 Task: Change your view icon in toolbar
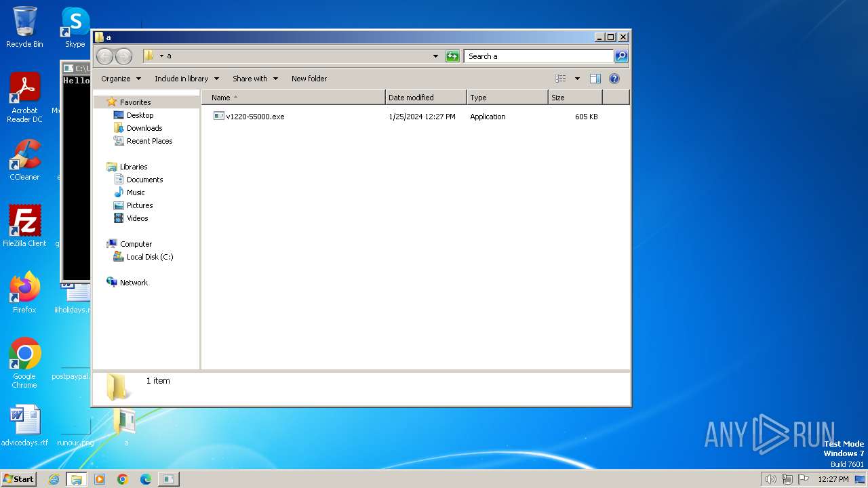coord(560,79)
